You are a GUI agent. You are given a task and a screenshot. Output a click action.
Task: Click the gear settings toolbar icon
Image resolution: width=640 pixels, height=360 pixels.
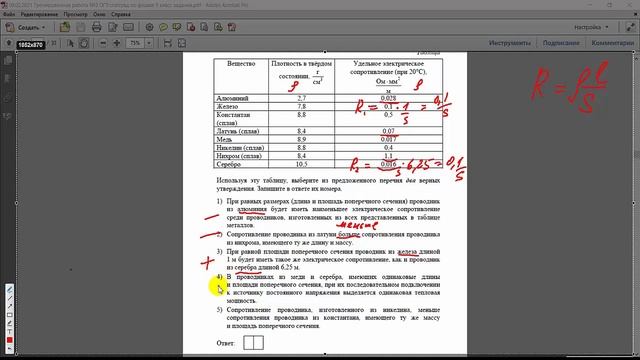pyautogui.click(x=149, y=27)
